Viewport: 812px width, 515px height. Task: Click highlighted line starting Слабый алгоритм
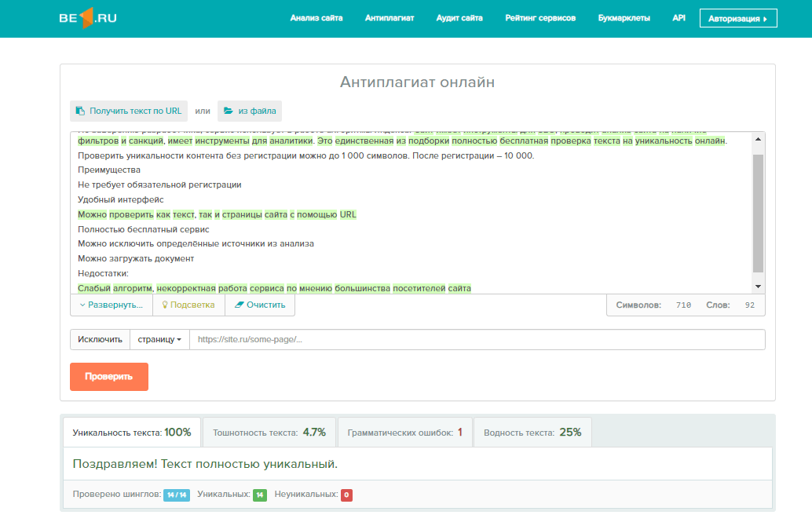275,288
